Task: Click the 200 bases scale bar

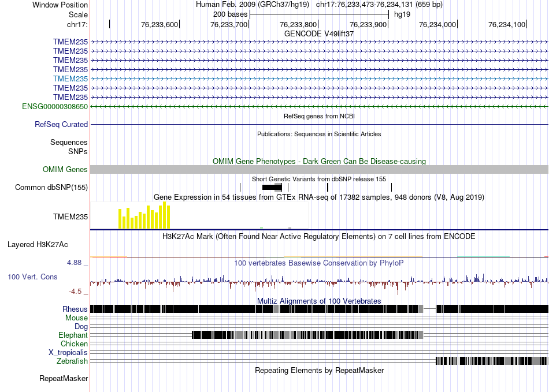Action: pyautogui.click(x=320, y=14)
